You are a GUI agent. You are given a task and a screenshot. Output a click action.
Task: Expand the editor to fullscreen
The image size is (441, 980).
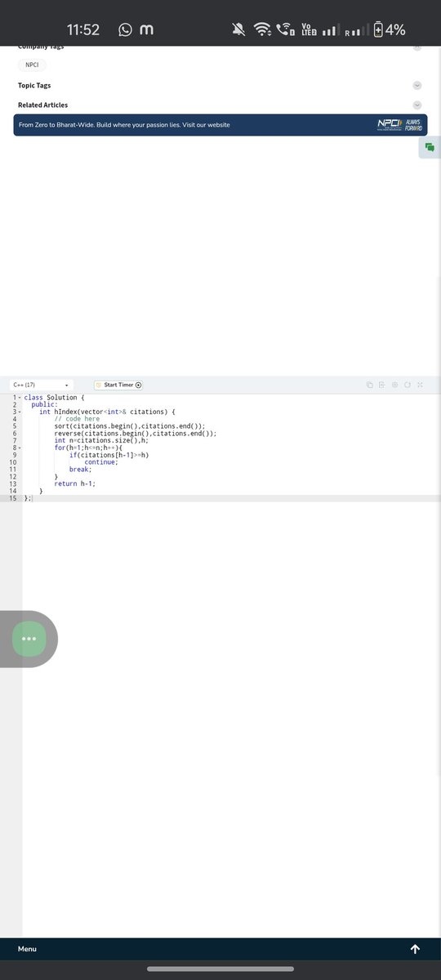pos(420,385)
